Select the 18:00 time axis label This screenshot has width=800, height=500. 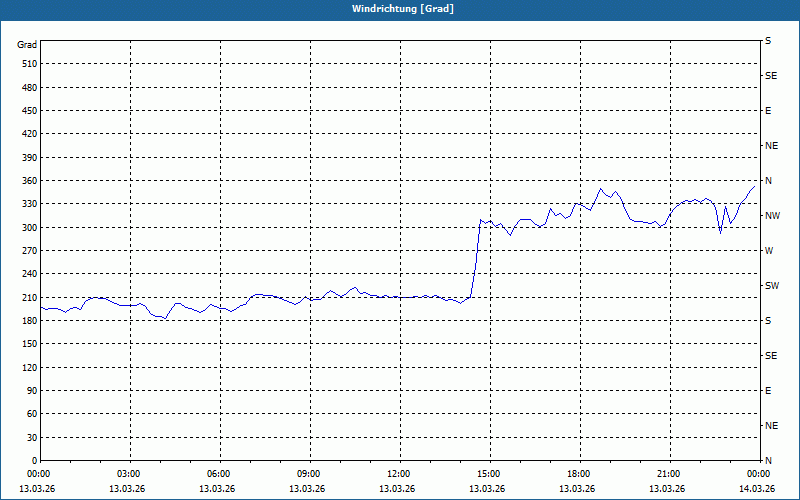point(577,474)
